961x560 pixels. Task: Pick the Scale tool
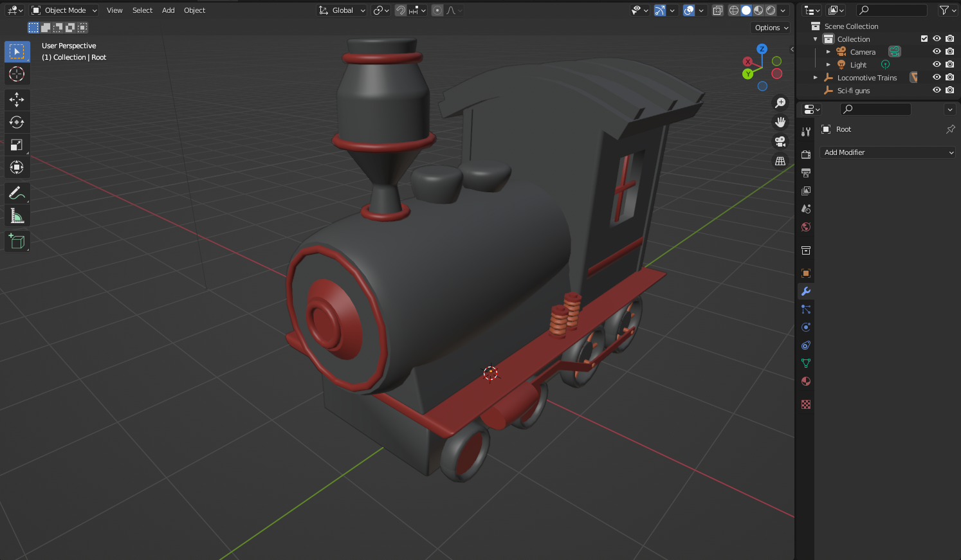pos(17,145)
